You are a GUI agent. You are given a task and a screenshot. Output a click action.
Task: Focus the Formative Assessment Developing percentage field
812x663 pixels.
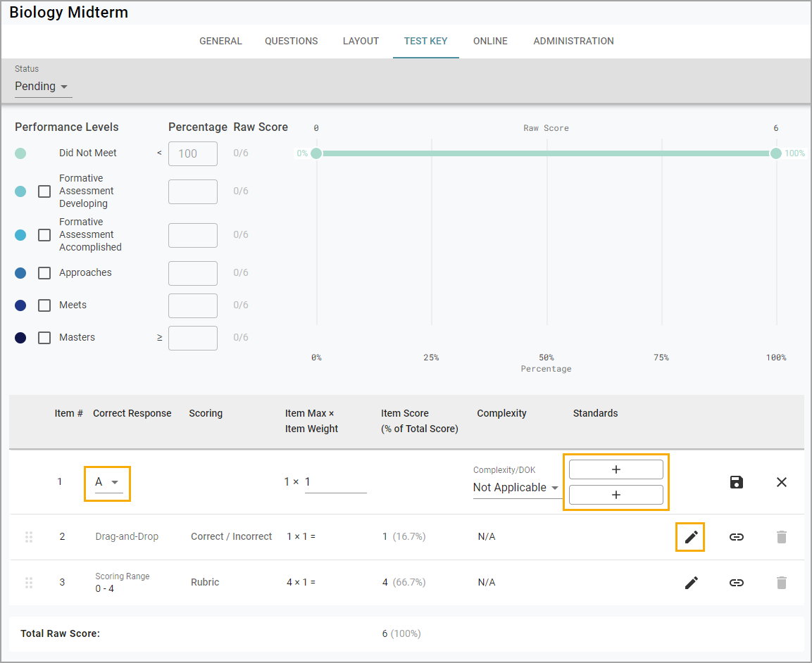193,191
